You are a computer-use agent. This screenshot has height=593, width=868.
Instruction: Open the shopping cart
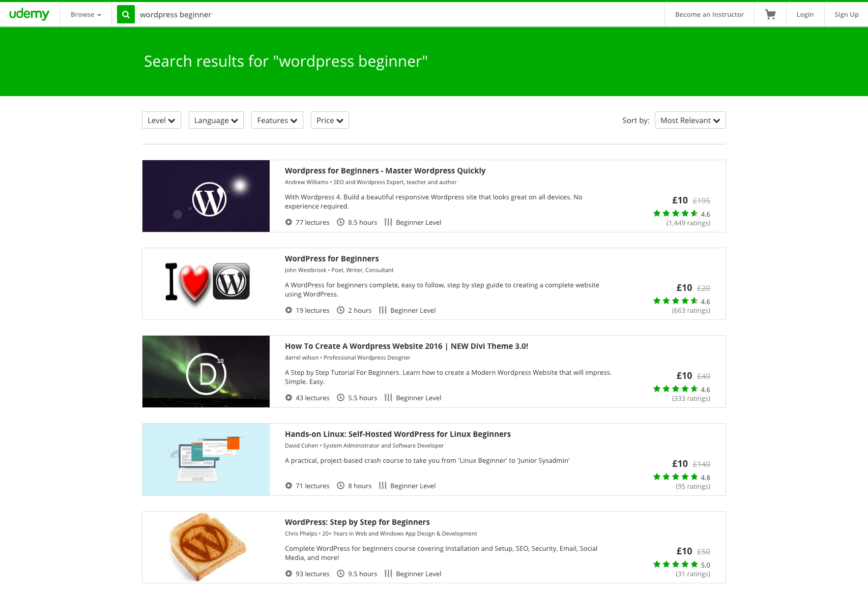pos(770,14)
